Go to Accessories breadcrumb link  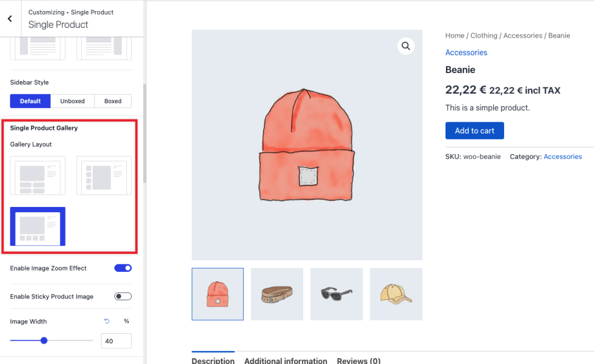pyautogui.click(x=523, y=35)
